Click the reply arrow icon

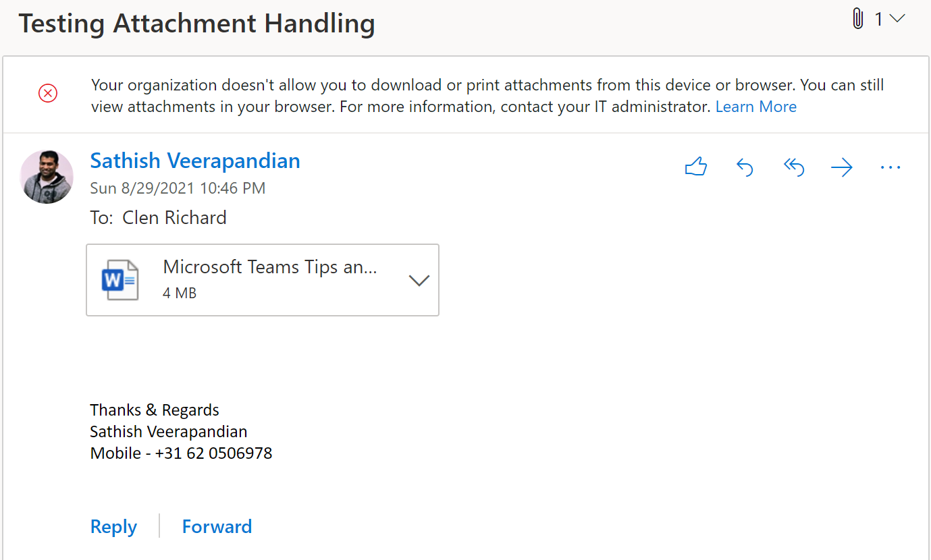point(744,167)
